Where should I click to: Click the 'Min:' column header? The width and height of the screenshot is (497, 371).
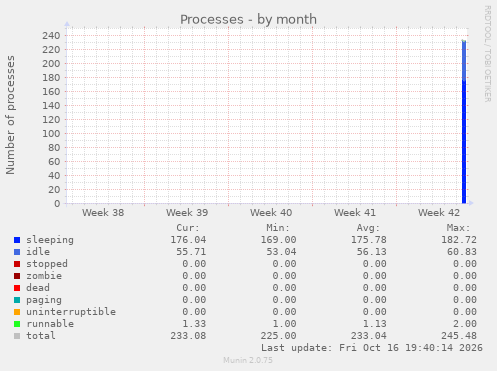[278, 228]
